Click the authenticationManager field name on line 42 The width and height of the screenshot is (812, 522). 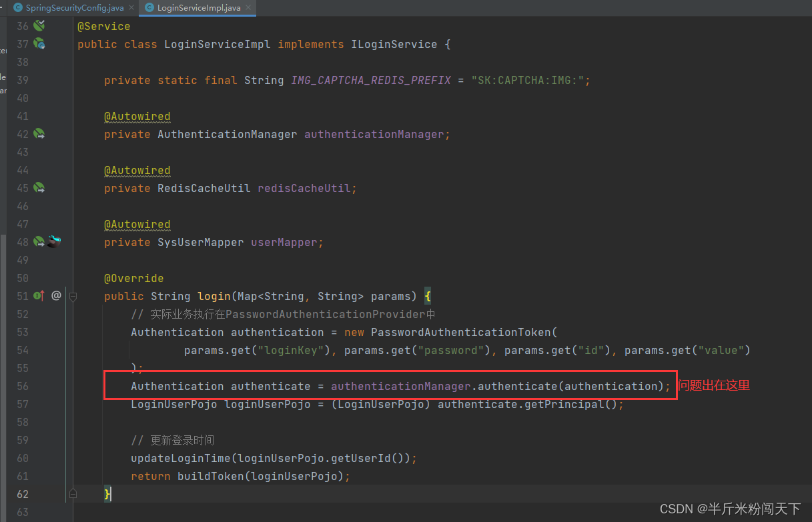click(x=374, y=134)
